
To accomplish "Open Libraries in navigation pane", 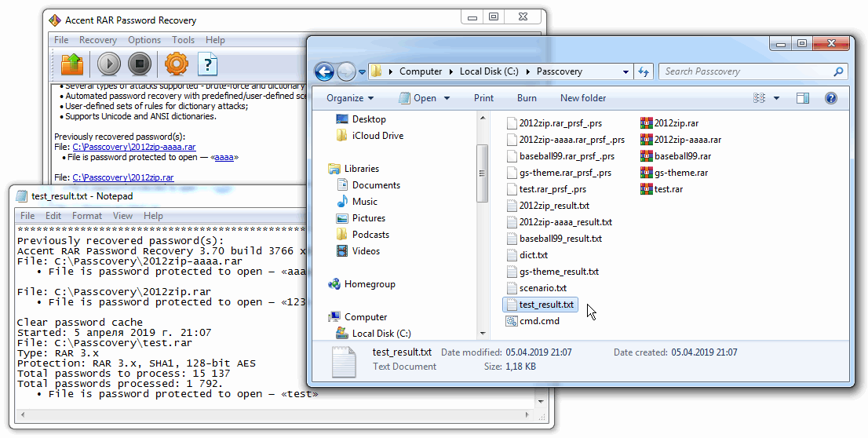I will [x=354, y=169].
